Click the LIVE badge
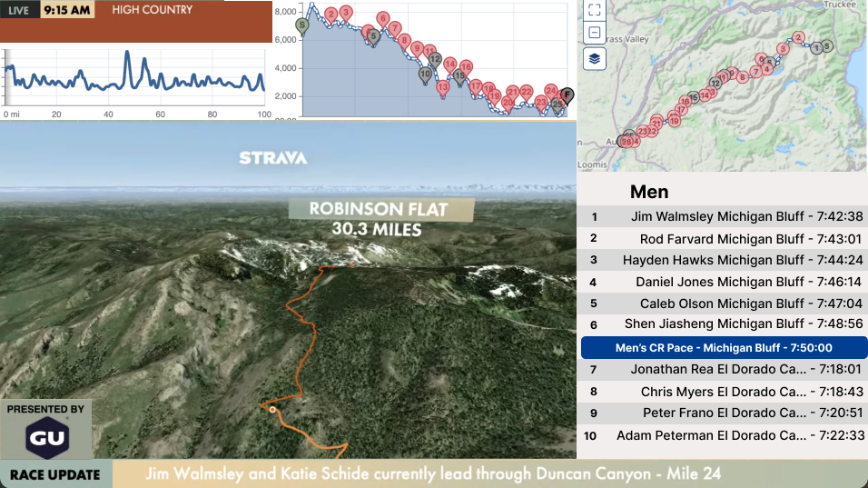The image size is (868, 488). point(19,10)
